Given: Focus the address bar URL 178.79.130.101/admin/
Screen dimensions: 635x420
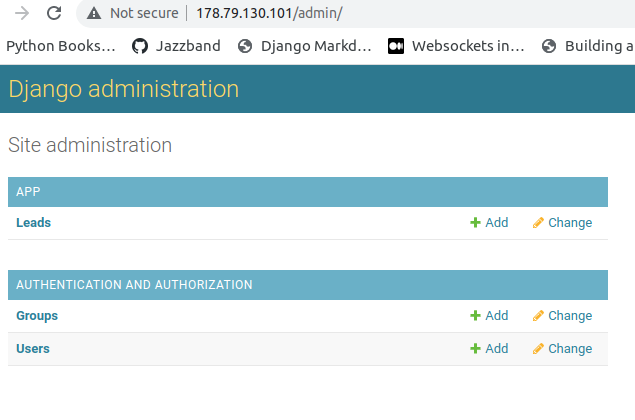Looking at the screenshot, I should click(x=269, y=13).
